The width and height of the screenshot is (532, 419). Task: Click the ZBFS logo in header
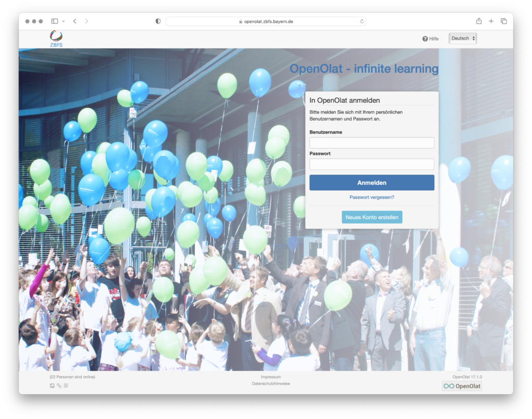[56, 38]
